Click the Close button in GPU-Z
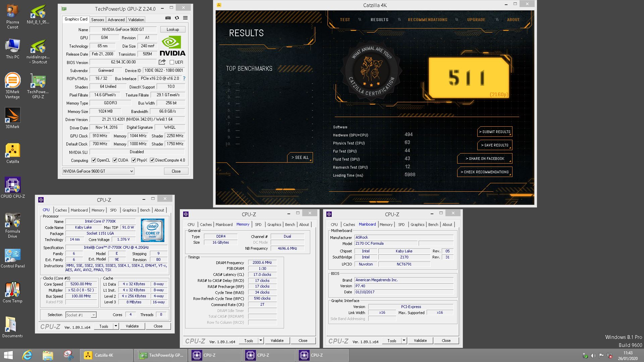Screen dimensions: 644x362 176,171
